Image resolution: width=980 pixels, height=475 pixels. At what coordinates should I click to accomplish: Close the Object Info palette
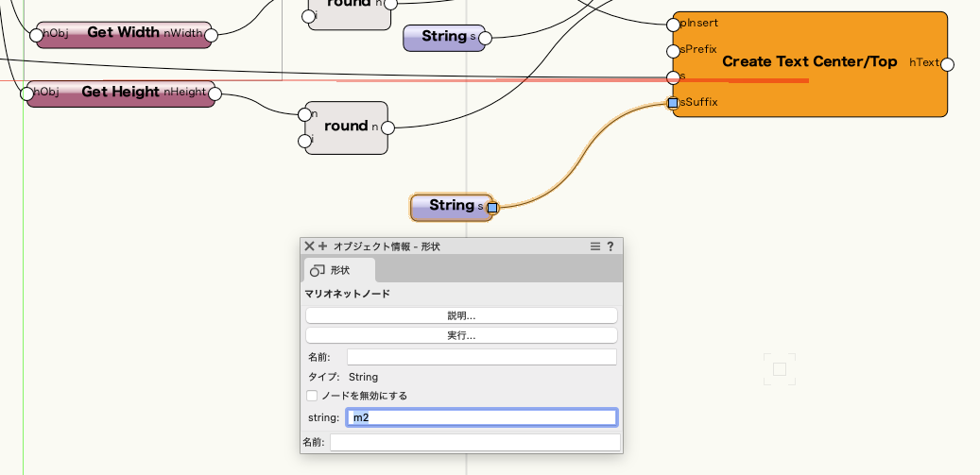(309, 246)
